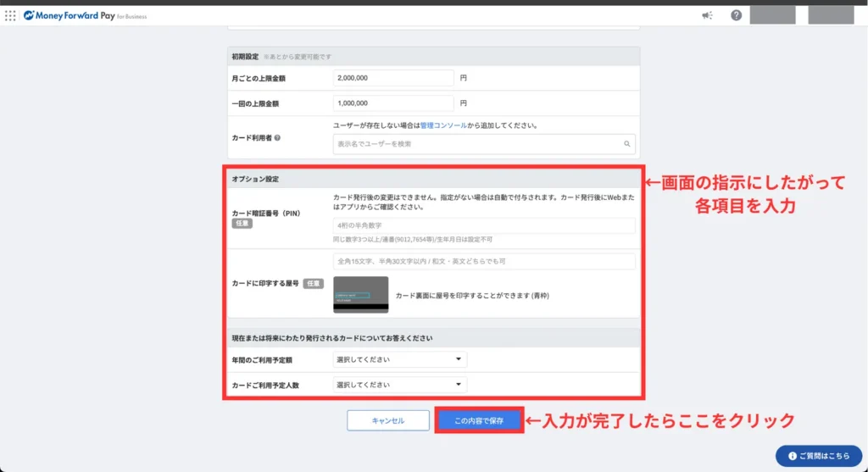Click the header help question mark icon
Screen dimensions: 868x472
point(736,15)
